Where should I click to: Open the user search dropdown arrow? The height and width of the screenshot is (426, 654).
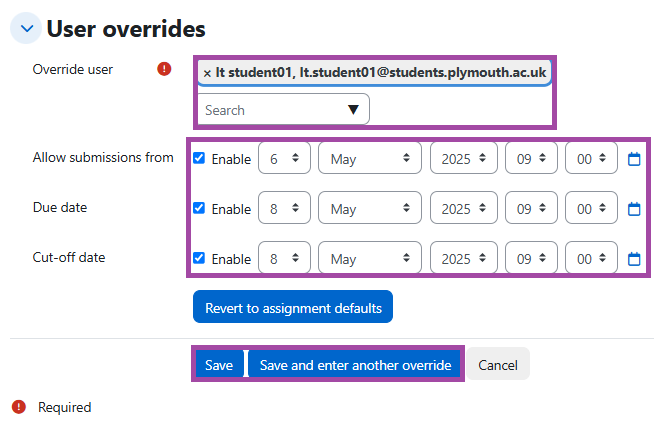coord(353,110)
